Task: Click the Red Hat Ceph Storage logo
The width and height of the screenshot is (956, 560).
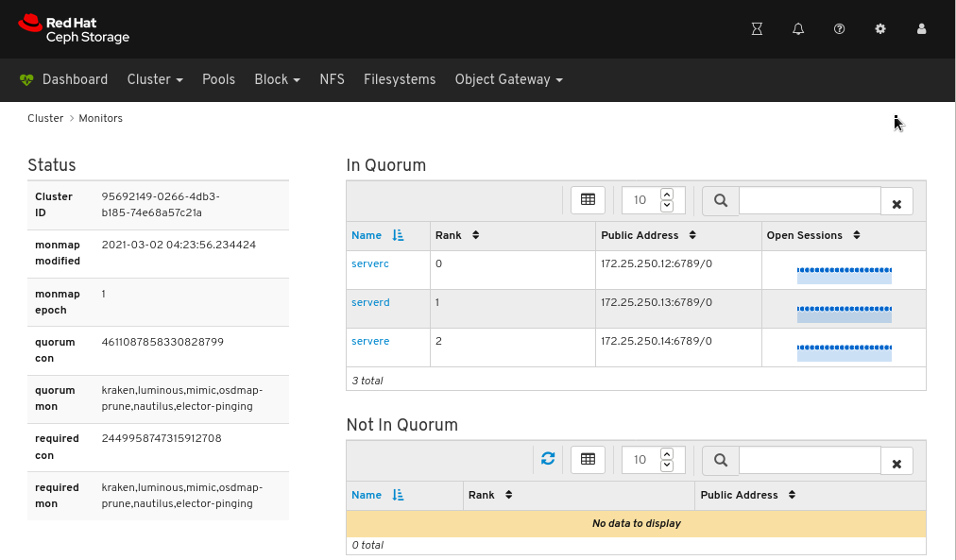Action: (74, 29)
